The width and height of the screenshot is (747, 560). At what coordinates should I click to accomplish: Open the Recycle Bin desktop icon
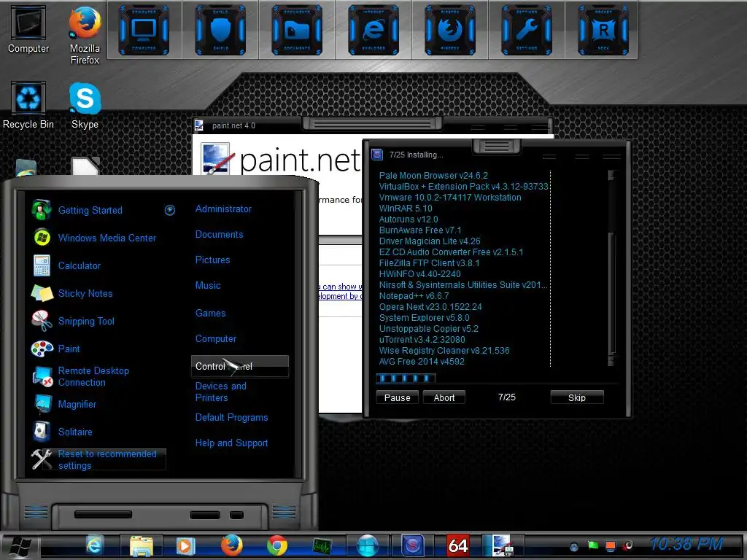pos(28,105)
